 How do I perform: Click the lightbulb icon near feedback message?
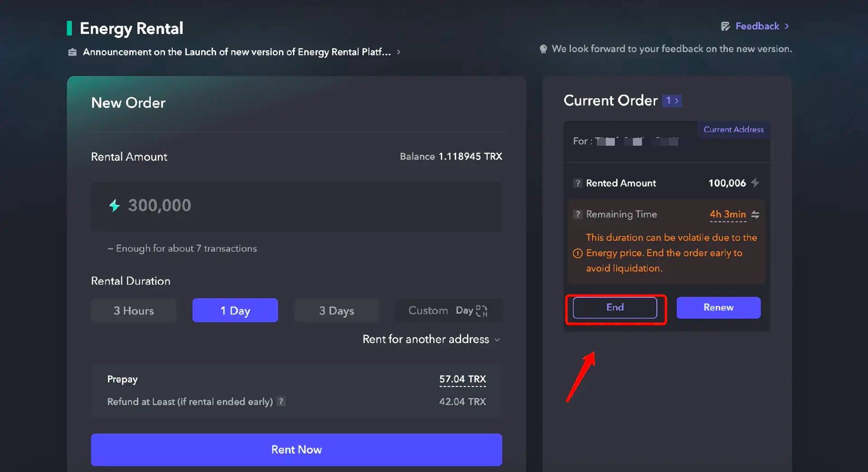[544, 48]
